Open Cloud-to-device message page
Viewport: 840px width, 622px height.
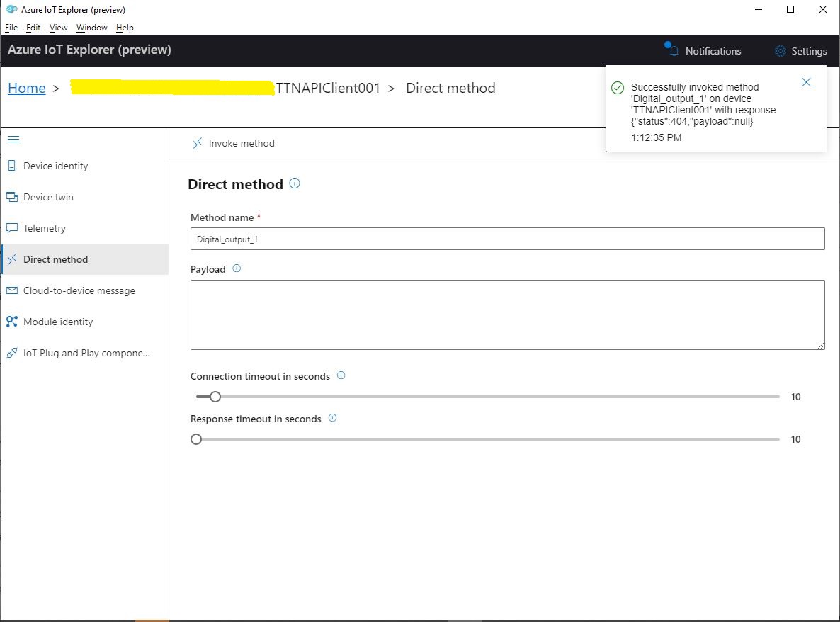coord(79,290)
